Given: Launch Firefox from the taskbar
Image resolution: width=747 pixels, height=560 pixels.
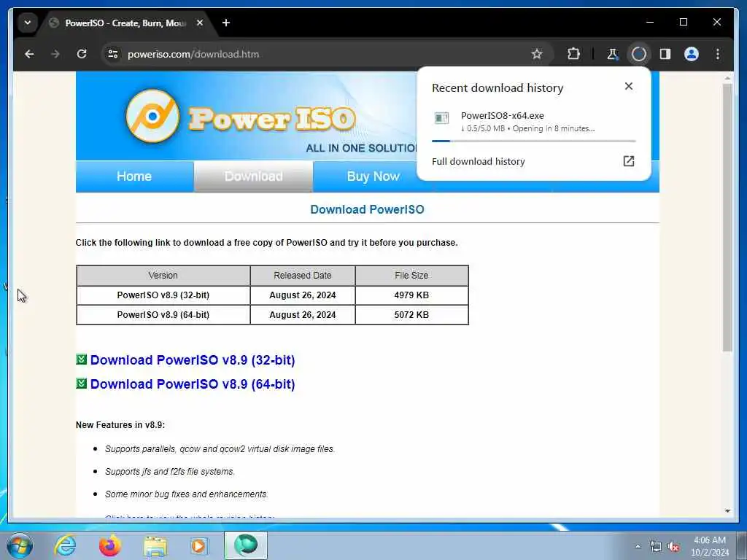Looking at the screenshot, I should point(109,545).
